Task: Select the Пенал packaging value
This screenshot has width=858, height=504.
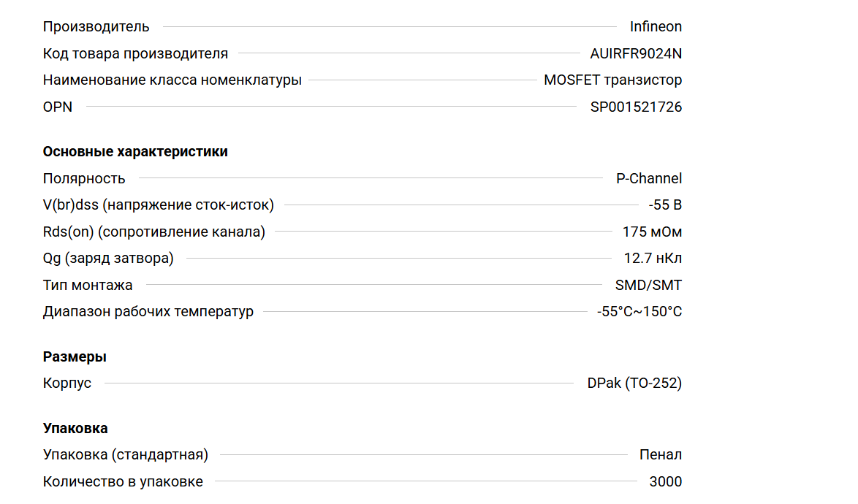Action: tap(660, 455)
